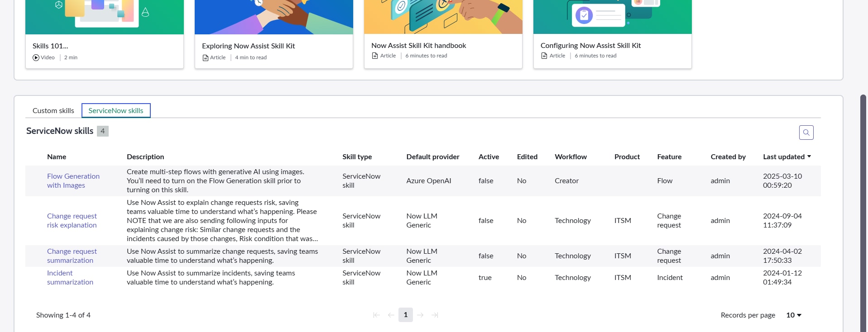Select the ServiceNow skills tab

116,110
